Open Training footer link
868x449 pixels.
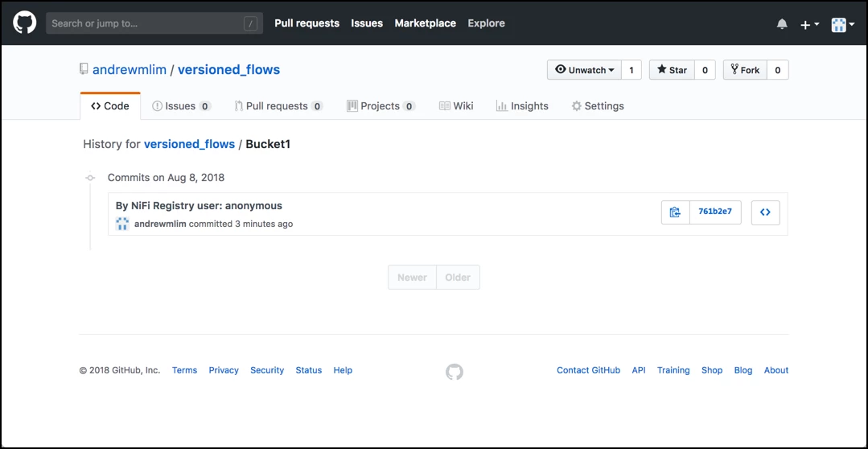coord(673,370)
